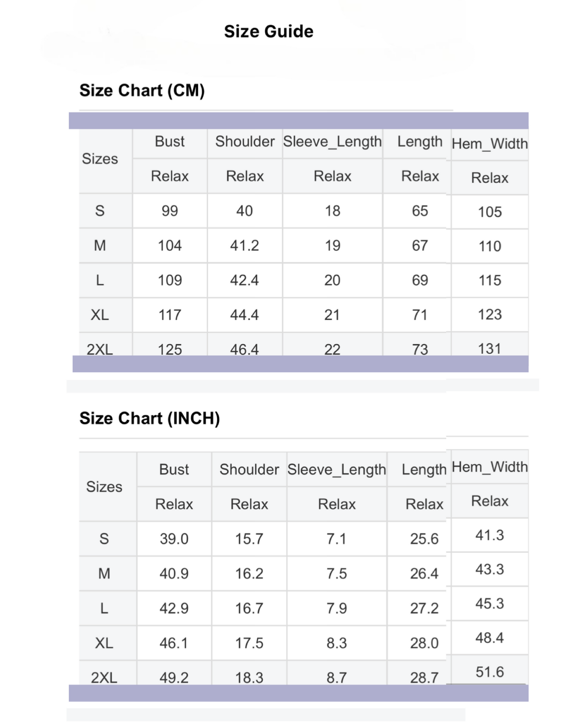Screen dimensions: 582x728
Task: Click hem width value 123 in CM chart
Action: [489, 315]
